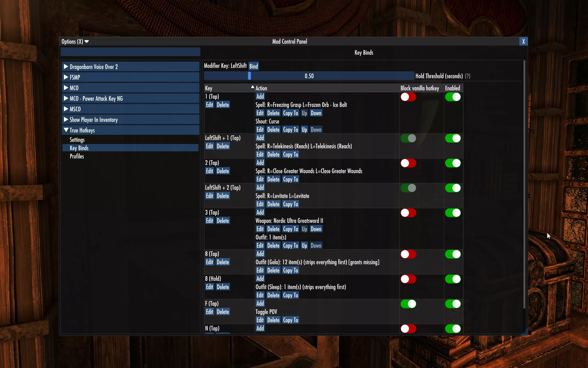Image resolution: width=588 pixels, height=368 pixels.
Task: Delete the Toggle POV action
Action: point(273,320)
